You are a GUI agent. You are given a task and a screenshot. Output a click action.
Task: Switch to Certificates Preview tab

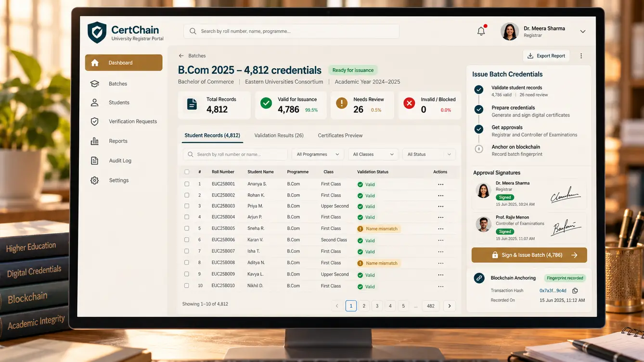point(340,136)
